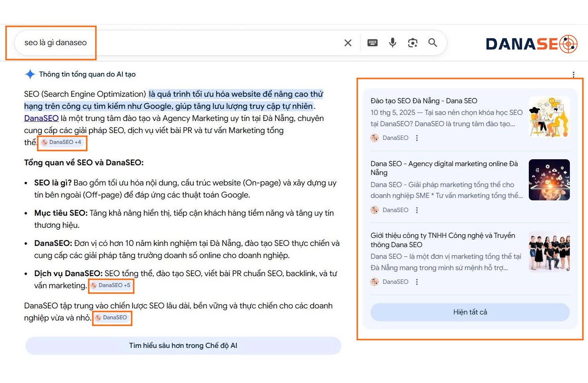
Task: Clear the search box text
Action: coord(348,43)
